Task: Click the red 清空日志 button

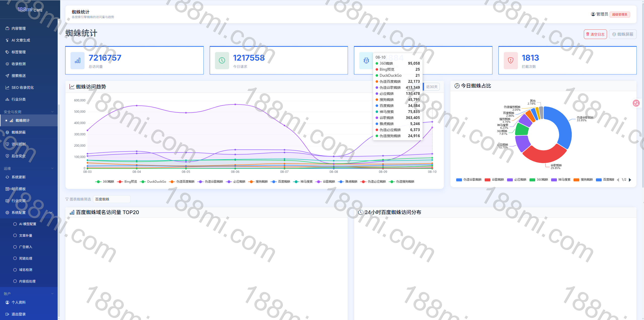Action: tap(595, 34)
